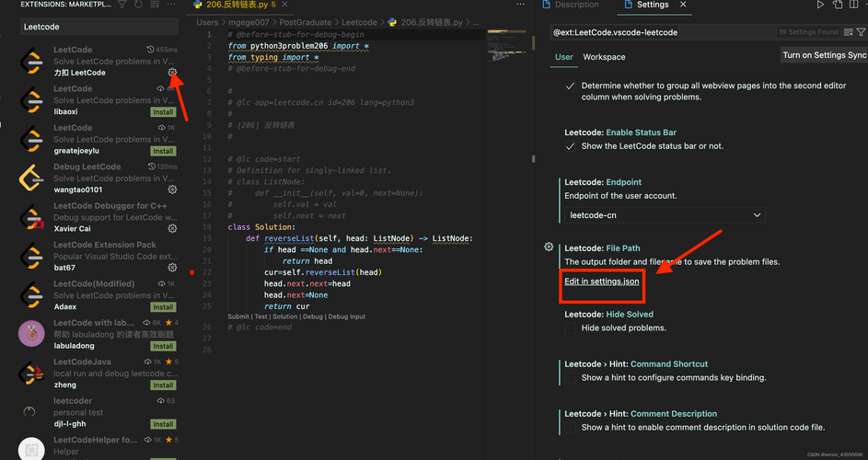Screen dimensions: 868x460
Task: Open the manage gear for 力扣 LeetCode extension
Action: (x=172, y=73)
